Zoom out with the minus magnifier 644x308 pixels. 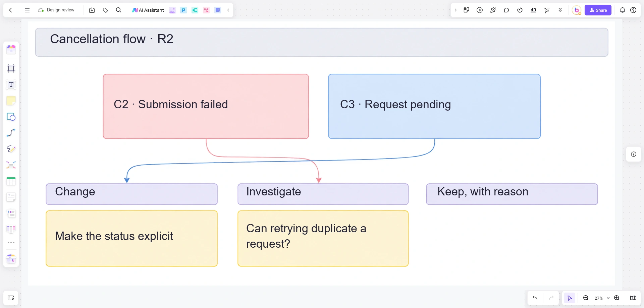(x=586, y=298)
